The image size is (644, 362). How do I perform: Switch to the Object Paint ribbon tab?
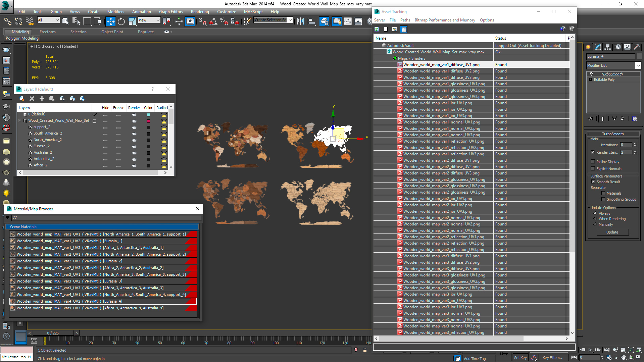(112, 32)
